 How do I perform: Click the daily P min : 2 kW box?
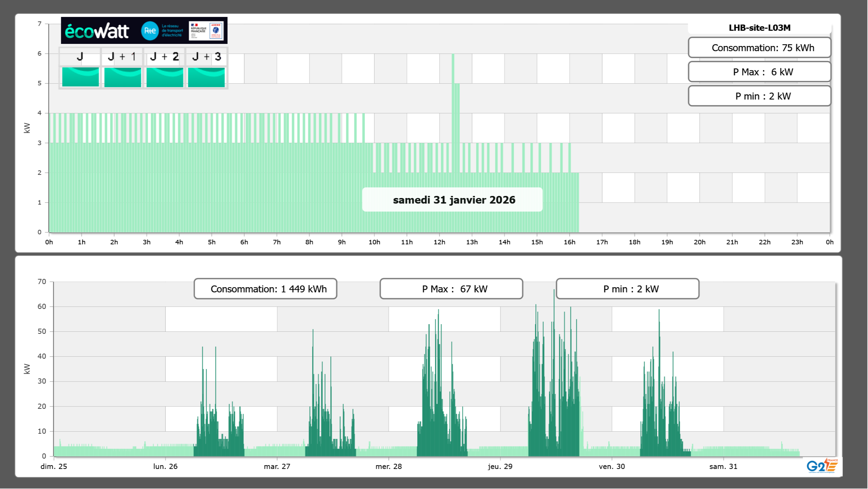[759, 96]
